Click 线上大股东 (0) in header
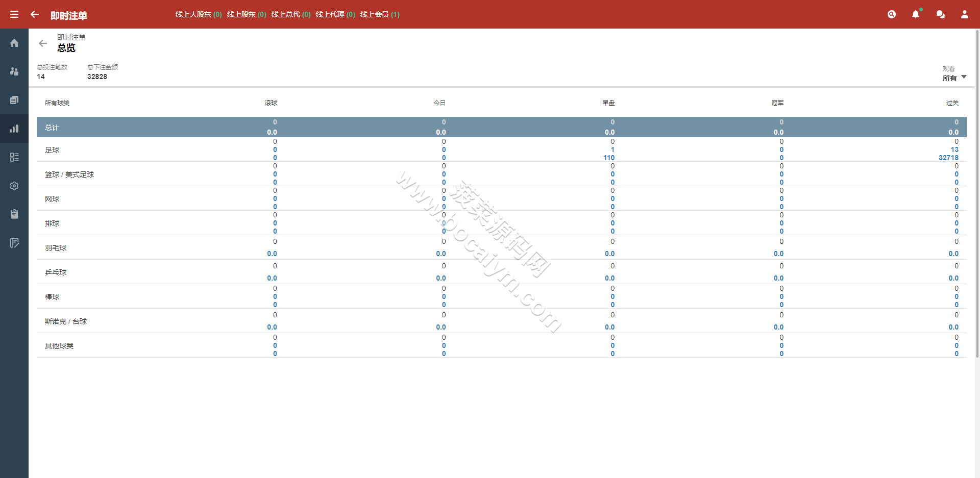 tap(199, 14)
